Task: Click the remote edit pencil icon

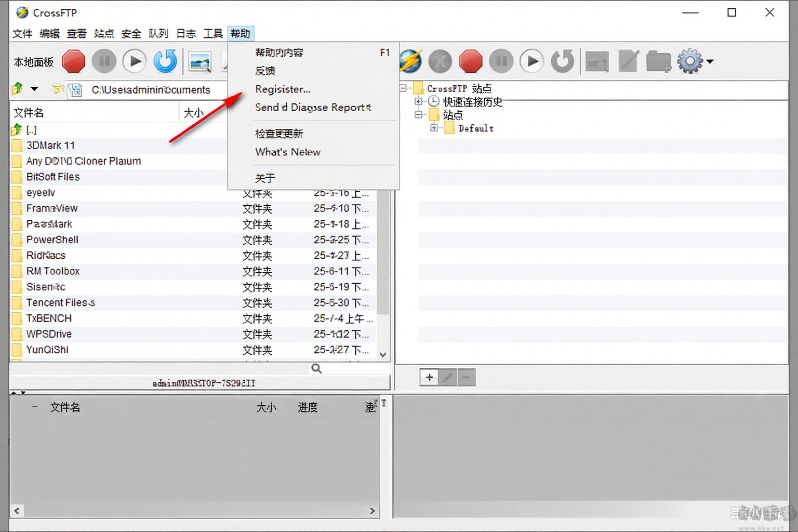Action: pyautogui.click(x=628, y=61)
